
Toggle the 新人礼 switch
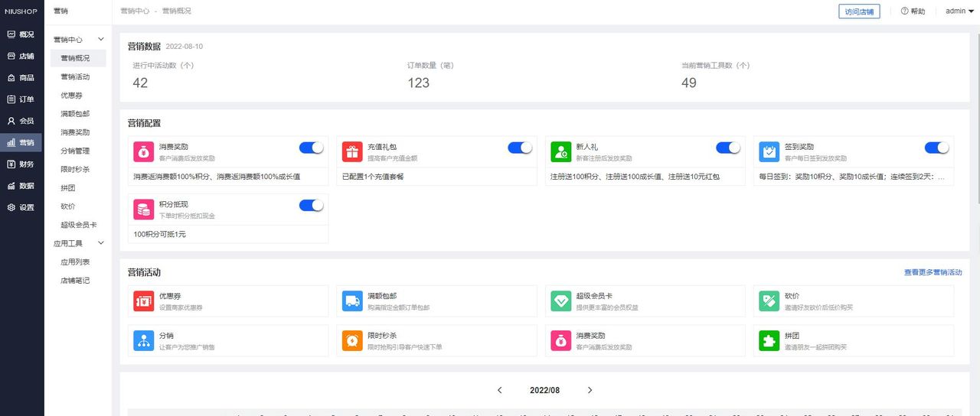pos(728,148)
